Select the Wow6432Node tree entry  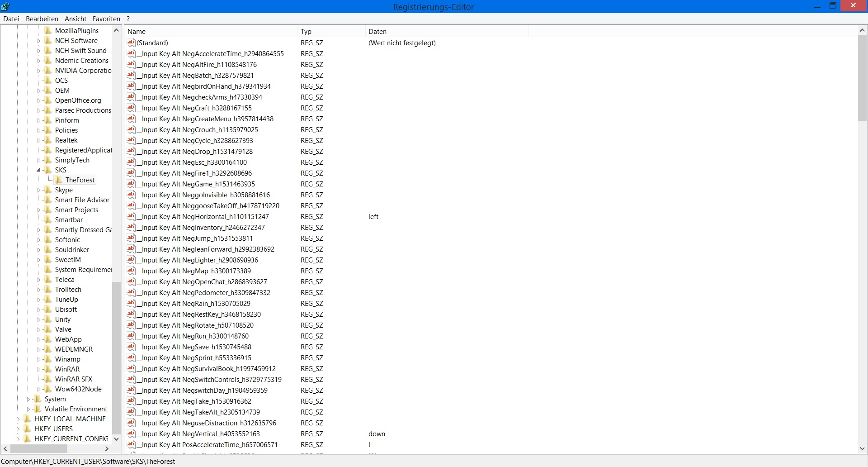(x=78, y=389)
